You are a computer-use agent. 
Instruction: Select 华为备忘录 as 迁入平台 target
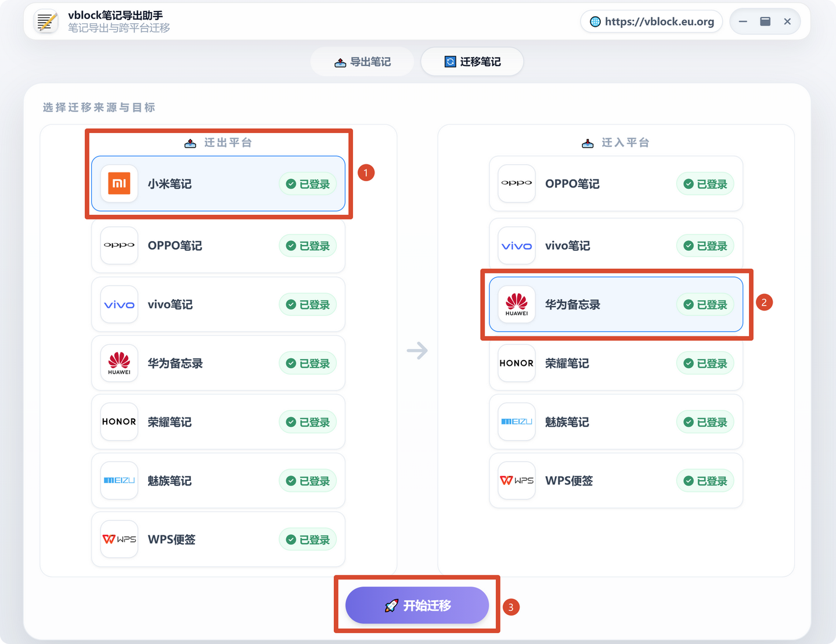pos(616,304)
